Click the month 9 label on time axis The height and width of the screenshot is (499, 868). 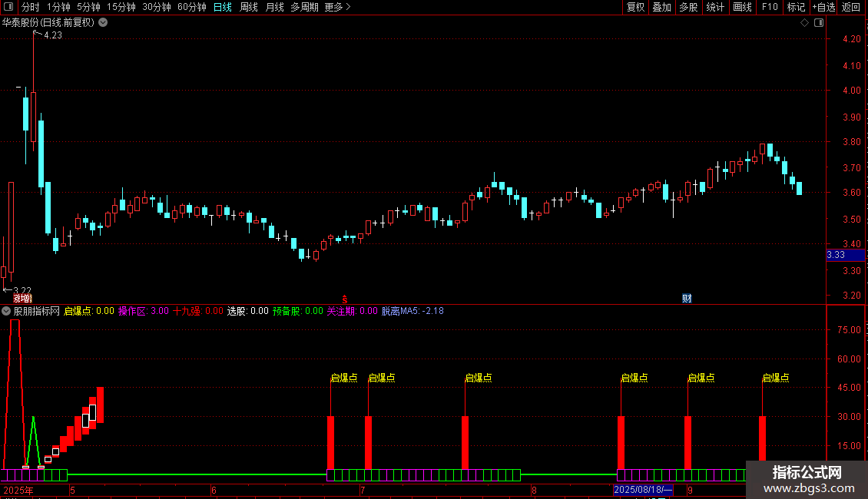(690, 490)
